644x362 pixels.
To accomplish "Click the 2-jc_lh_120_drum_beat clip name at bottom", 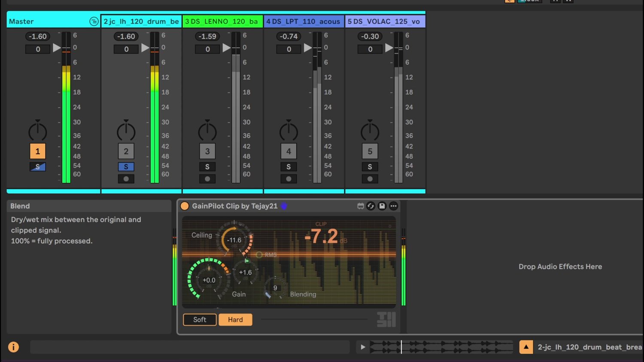I will click(x=590, y=347).
